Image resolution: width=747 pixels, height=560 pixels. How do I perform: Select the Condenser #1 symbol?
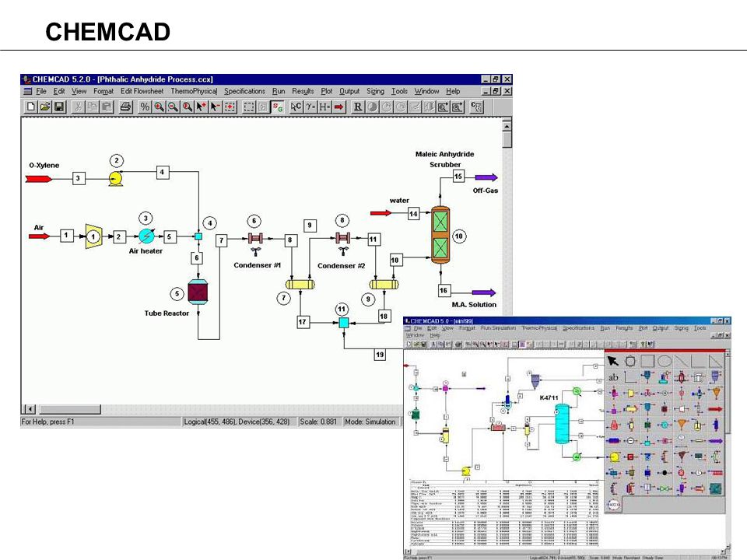pyautogui.click(x=255, y=238)
